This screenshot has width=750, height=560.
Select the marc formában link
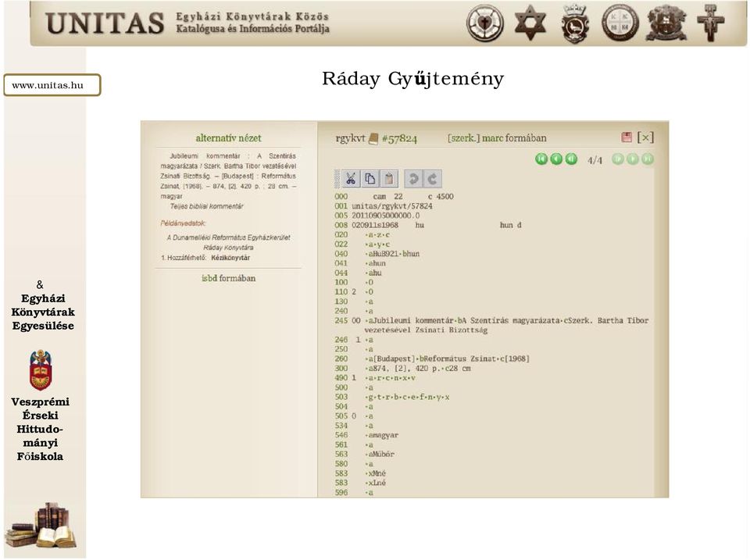(x=514, y=138)
